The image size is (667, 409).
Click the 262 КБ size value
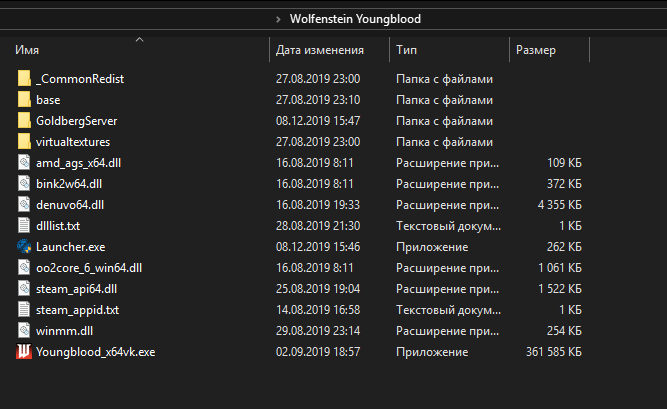(x=564, y=247)
